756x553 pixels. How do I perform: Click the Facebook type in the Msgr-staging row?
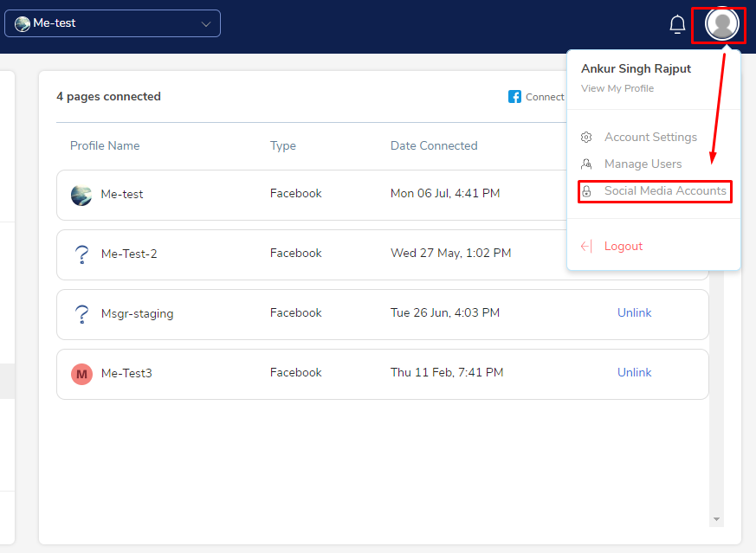pyautogui.click(x=295, y=312)
